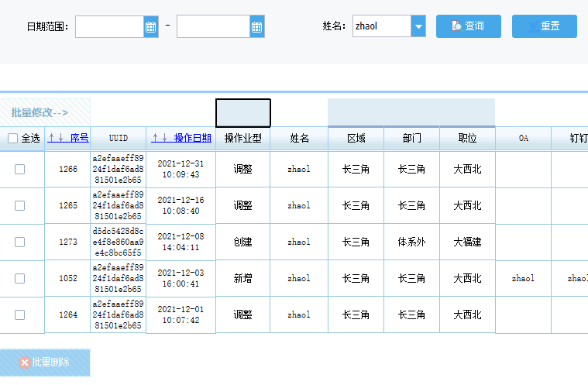Viewport: 588px width, 385px height.
Task: Click the 重置 reset button
Action: click(x=545, y=26)
